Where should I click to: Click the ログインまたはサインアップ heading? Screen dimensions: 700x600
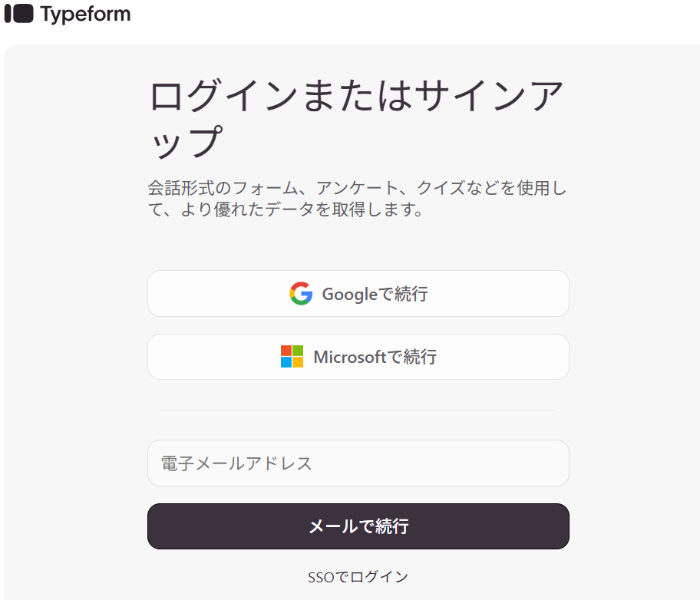(355, 119)
